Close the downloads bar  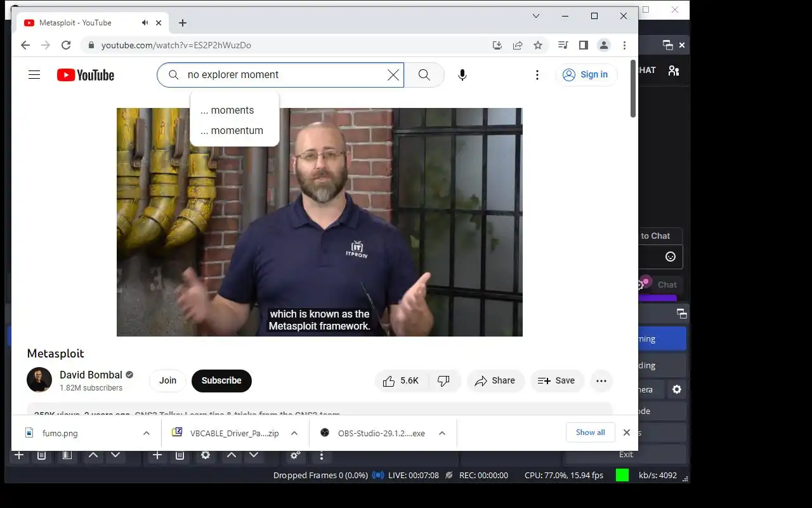coord(627,432)
